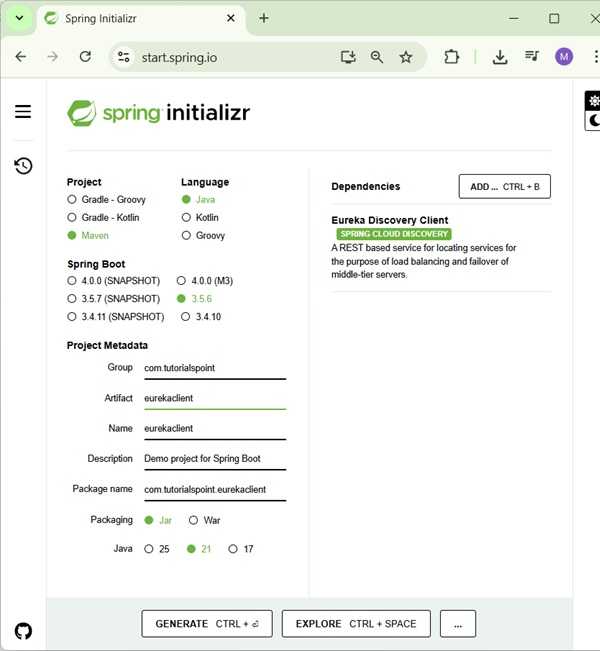Open a new browser tab
The image size is (600, 651).
tap(264, 18)
